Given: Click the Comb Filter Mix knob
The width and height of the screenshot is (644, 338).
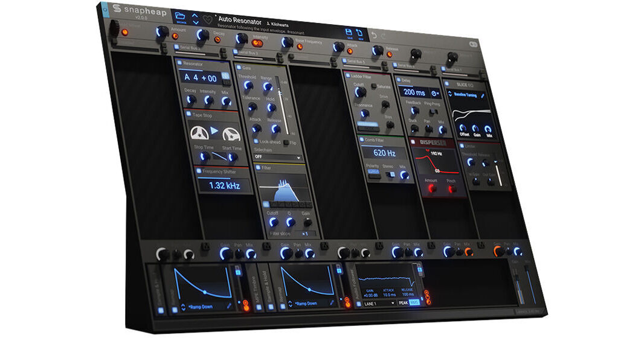Looking at the screenshot, I should point(404,175).
